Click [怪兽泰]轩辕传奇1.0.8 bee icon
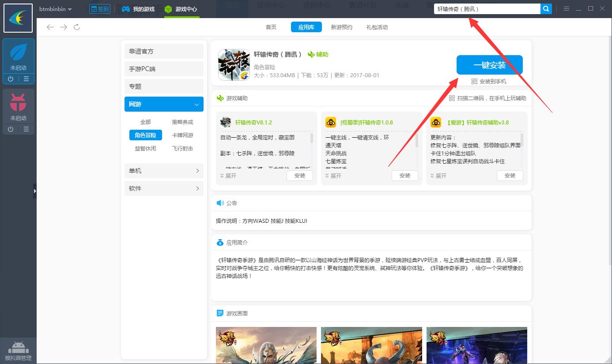This screenshot has width=612, height=364. (x=331, y=122)
